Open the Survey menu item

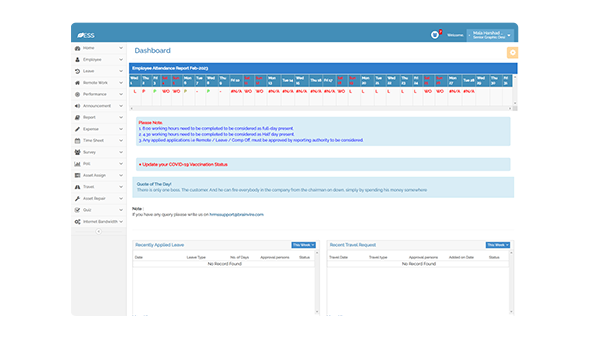(x=99, y=152)
